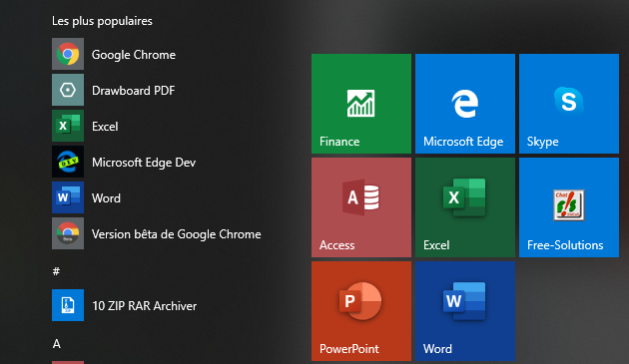Click the 'Les plus populaires' header
Screen dimensions: 629x364
[102, 21]
